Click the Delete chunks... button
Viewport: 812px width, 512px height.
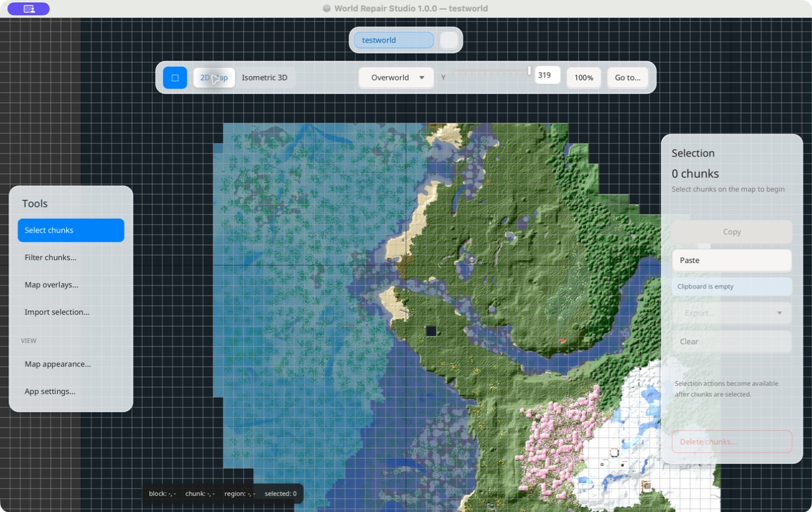point(732,441)
